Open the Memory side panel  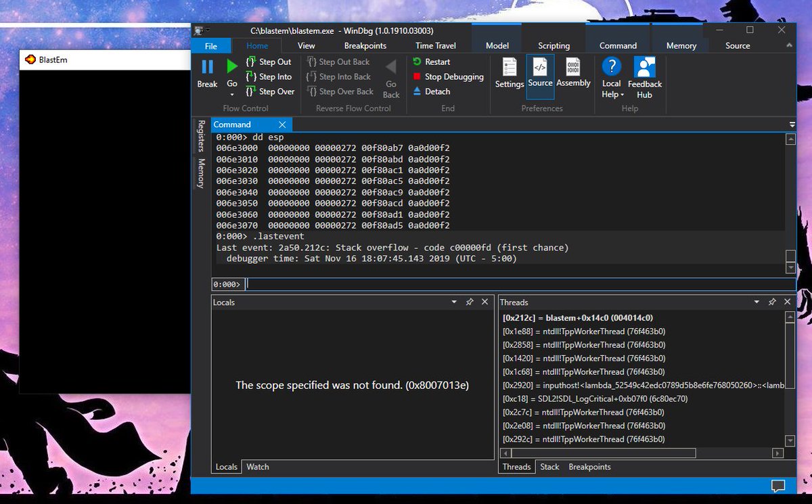pyautogui.click(x=201, y=173)
